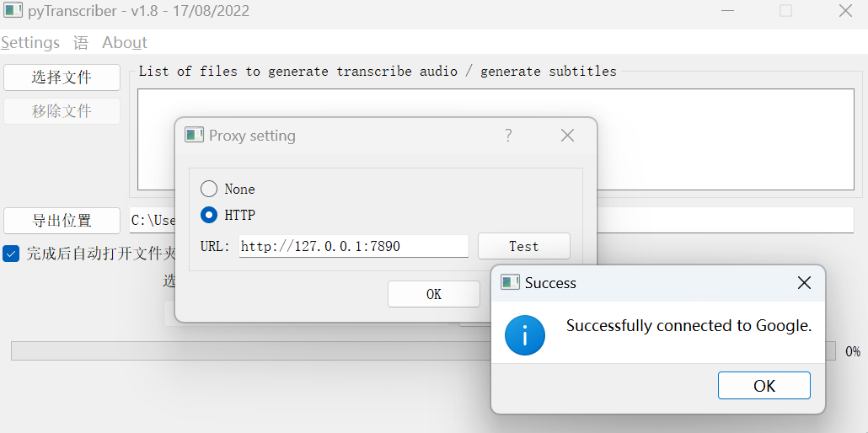
Task: Click the transcription progress bar
Action: (x=253, y=350)
